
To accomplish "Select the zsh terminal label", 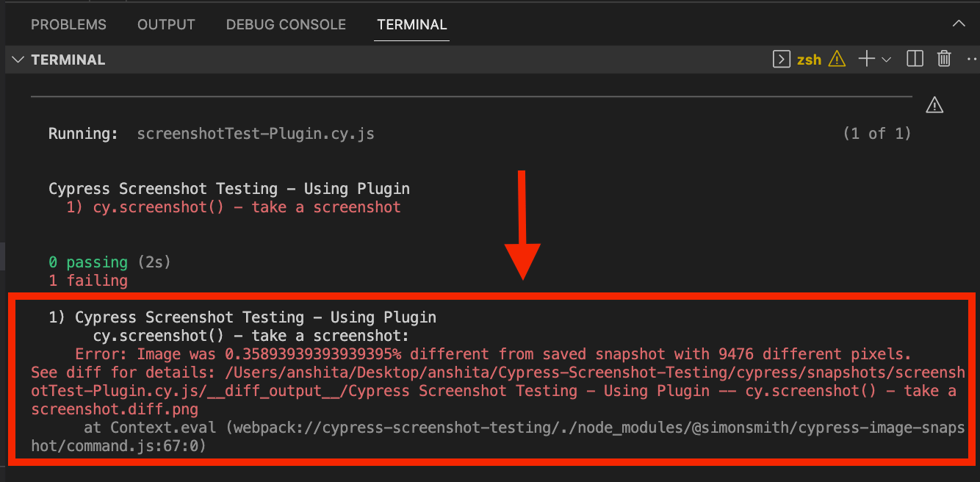I will coord(809,60).
